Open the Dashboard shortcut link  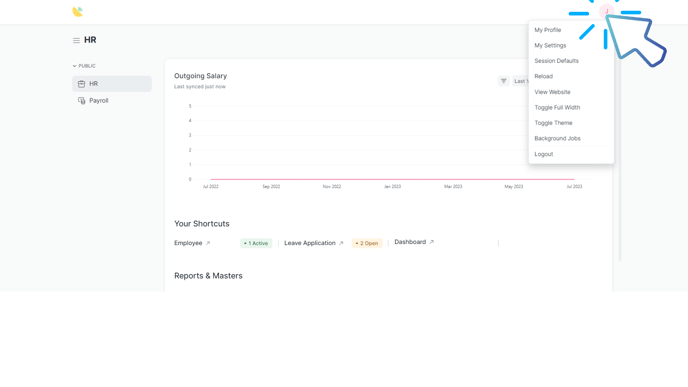[x=410, y=242]
